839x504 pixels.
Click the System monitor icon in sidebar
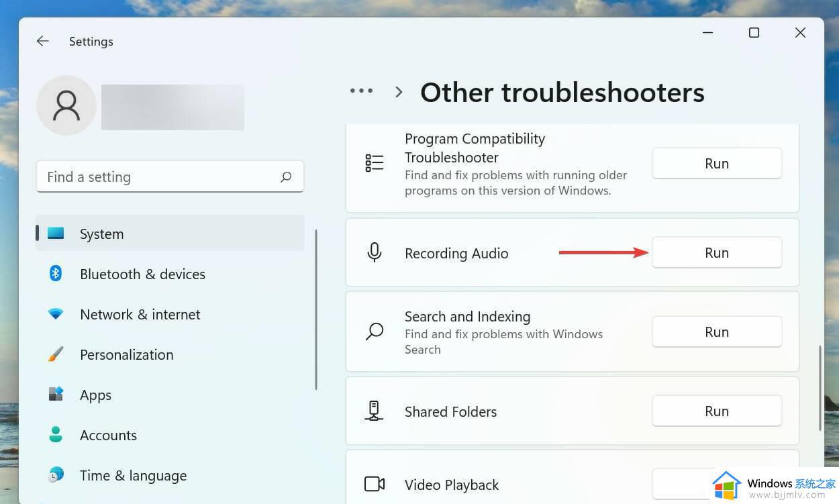(56, 234)
